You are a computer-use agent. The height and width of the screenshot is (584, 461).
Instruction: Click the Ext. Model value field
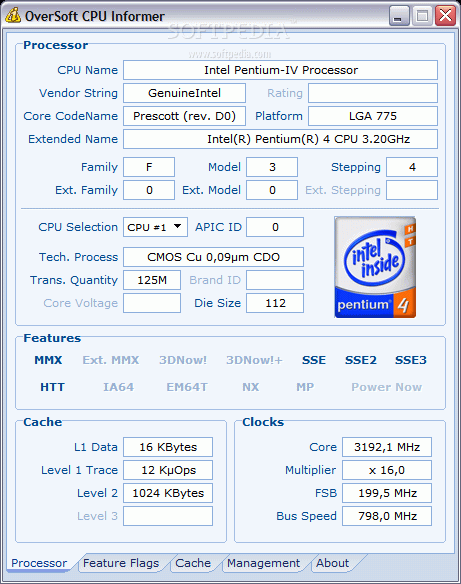point(272,190)
